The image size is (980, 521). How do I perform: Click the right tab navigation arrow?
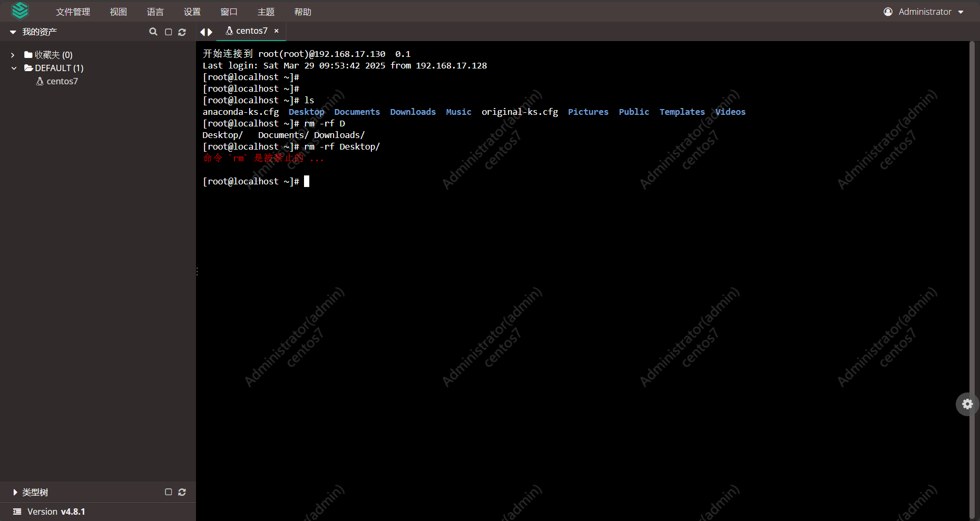pos(210,32)
